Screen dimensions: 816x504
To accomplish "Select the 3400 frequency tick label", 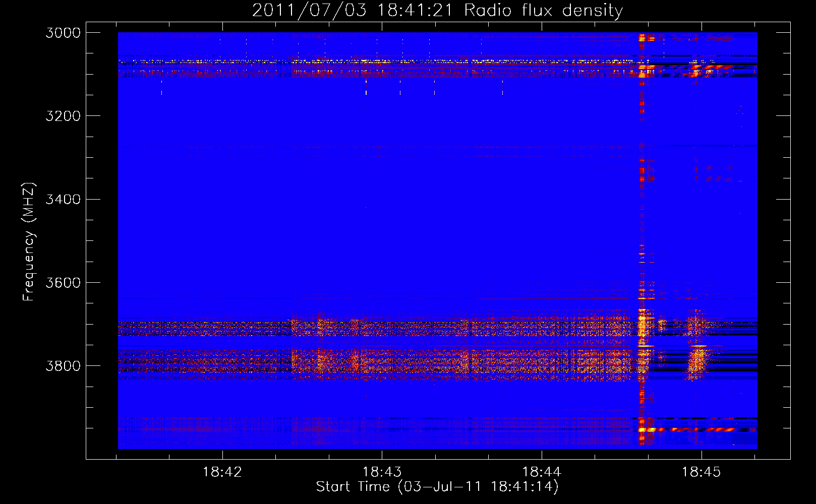I will (63, 200).
